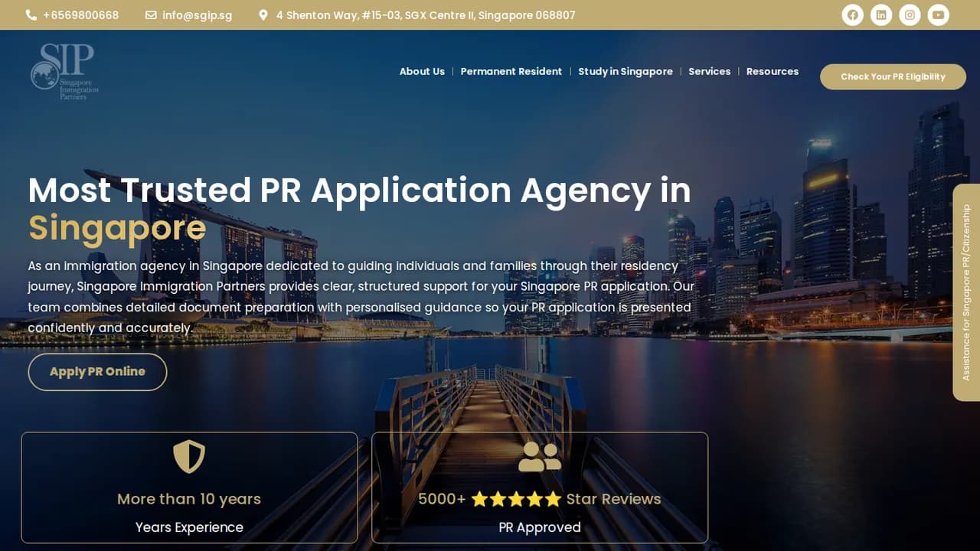Open the Services menu

(x=710, y=71)
